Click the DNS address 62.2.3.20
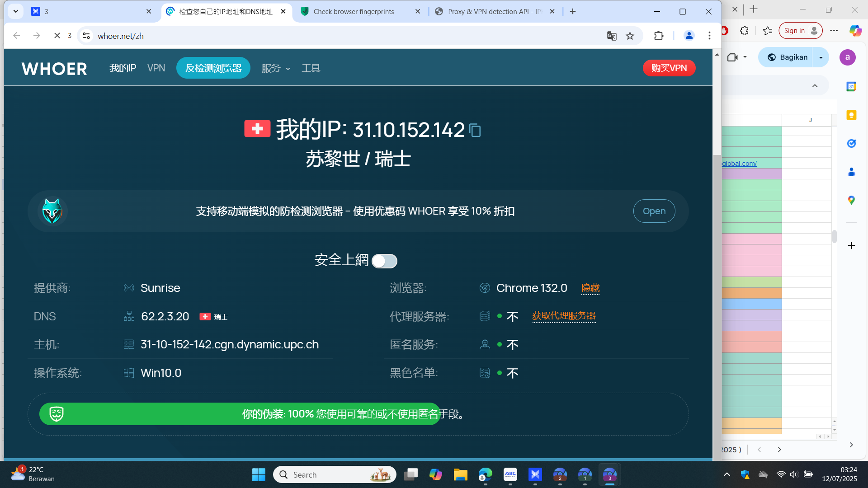 click(x=165, y=316)
